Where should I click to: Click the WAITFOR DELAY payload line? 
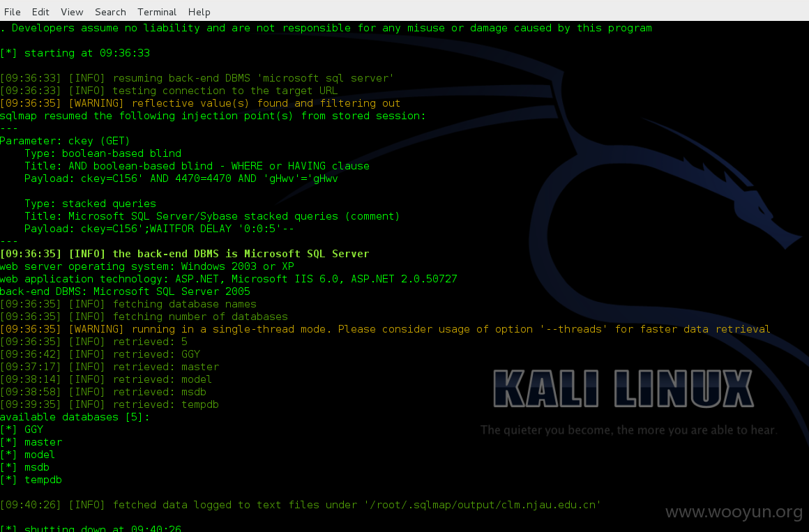click(x=159, y=229)
